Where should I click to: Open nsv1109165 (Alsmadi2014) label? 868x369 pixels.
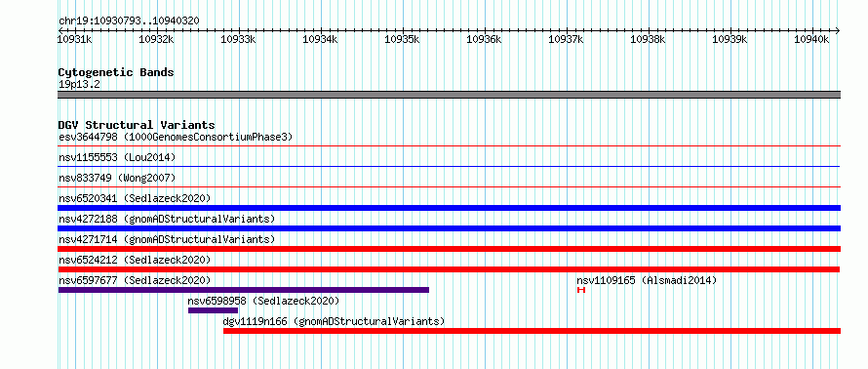647,280
